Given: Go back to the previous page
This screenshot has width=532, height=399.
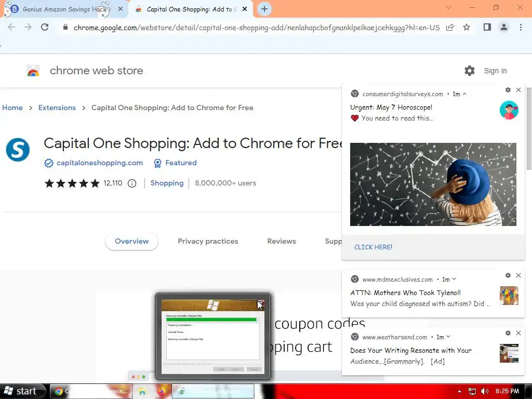Looking at the screenshot, I should (11, 27).
